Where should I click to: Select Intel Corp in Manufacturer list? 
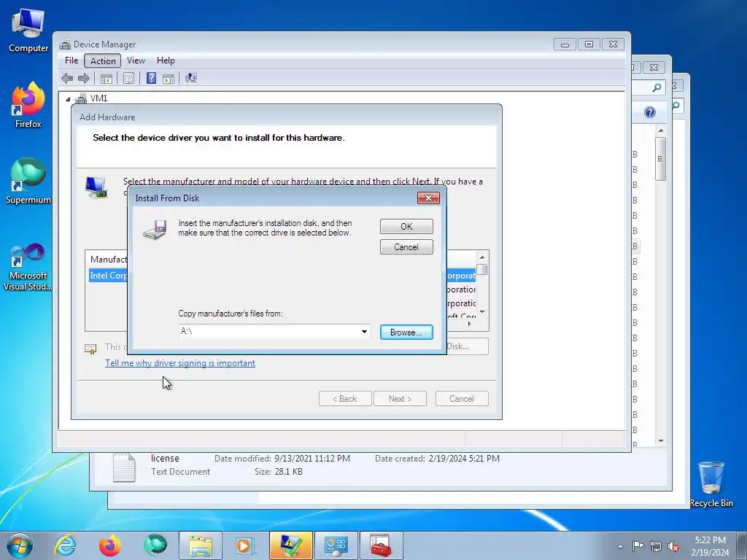pos(108,276)
